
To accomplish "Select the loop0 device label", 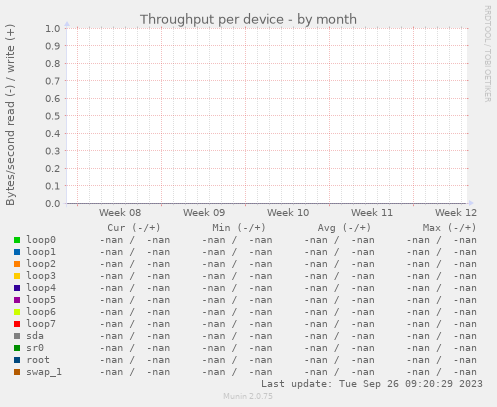I will coord(41,240).
